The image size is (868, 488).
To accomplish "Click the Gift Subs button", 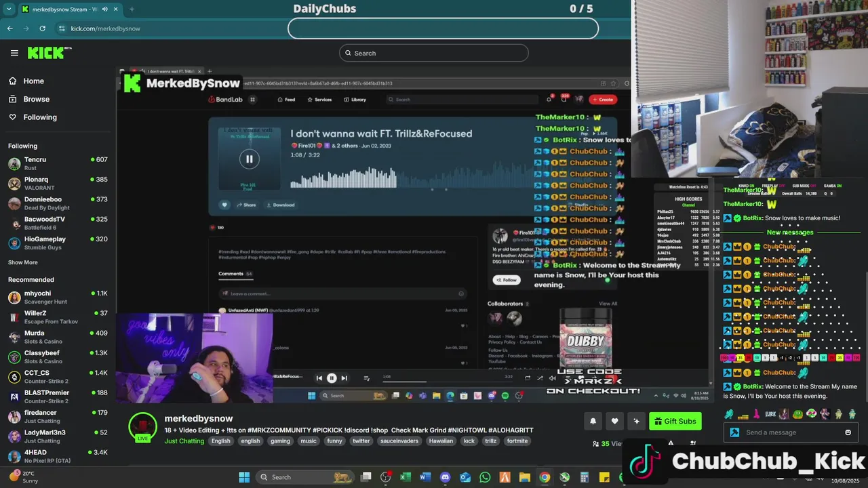I will (x=675, y=421).
